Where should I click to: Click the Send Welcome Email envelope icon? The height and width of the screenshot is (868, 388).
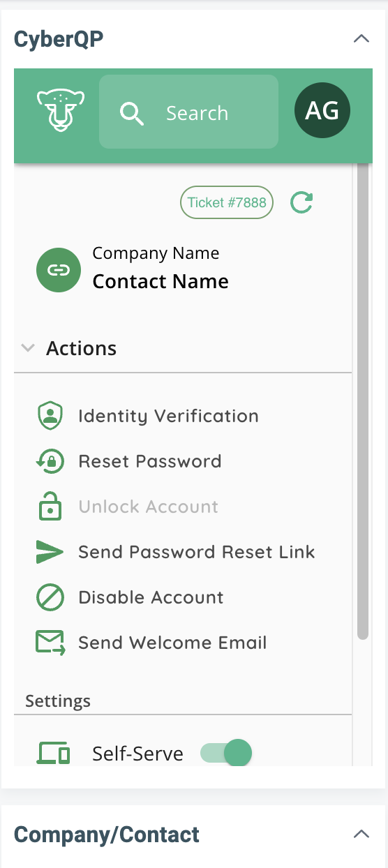pos(50,643)
